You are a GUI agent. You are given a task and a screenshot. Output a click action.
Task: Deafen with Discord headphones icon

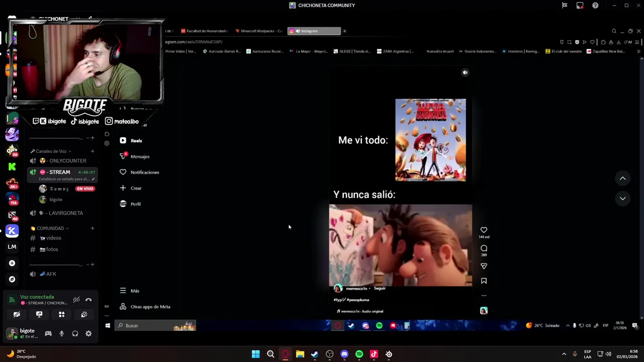click(x=75, y=333)
